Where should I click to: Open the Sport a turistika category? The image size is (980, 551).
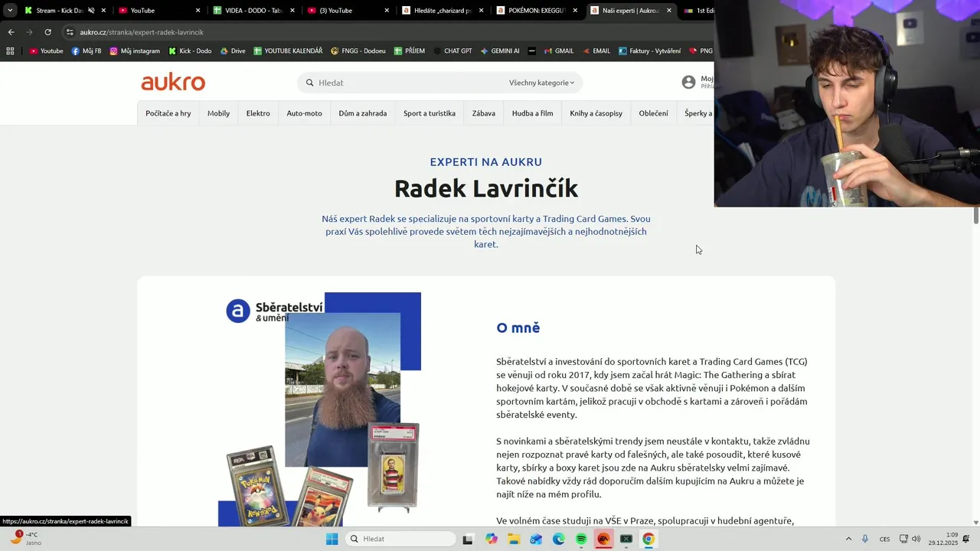pyautogui.click(x=430, y=113)
